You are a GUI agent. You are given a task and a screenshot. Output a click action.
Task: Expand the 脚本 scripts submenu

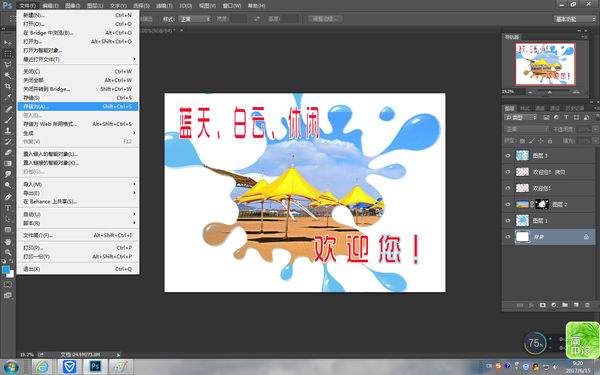click(78, 223)
